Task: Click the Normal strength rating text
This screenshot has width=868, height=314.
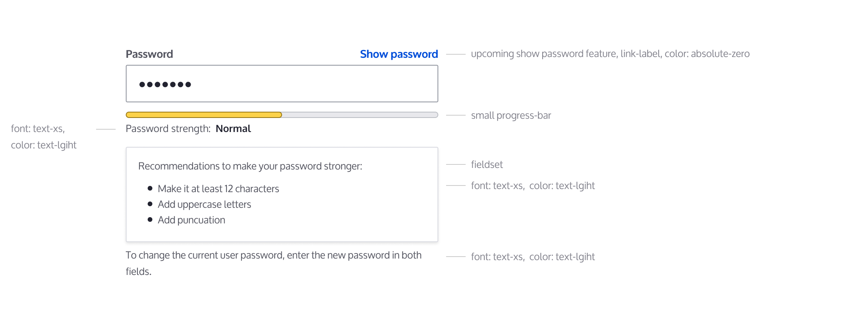Action: (x=233, y=128)
